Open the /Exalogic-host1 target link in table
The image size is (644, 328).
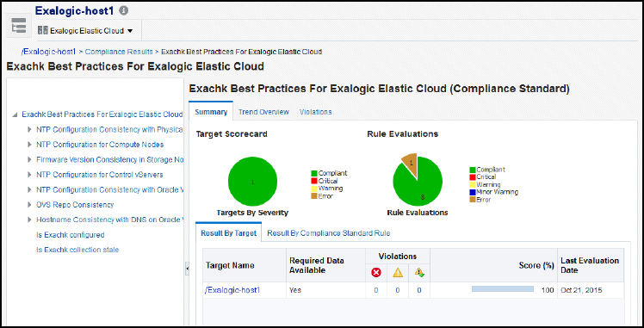[x=232, y=290]
